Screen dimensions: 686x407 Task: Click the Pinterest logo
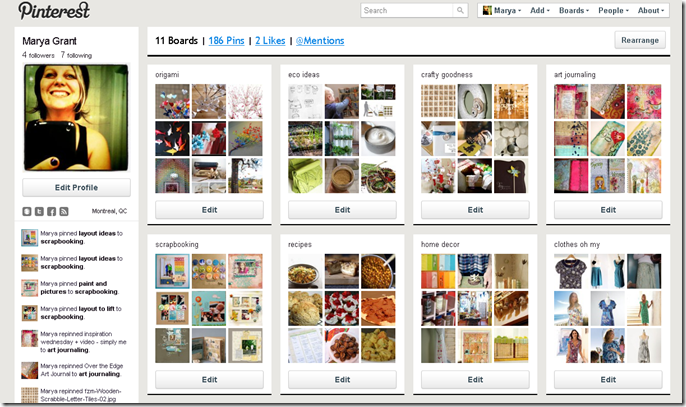click(x=54, y=11)
